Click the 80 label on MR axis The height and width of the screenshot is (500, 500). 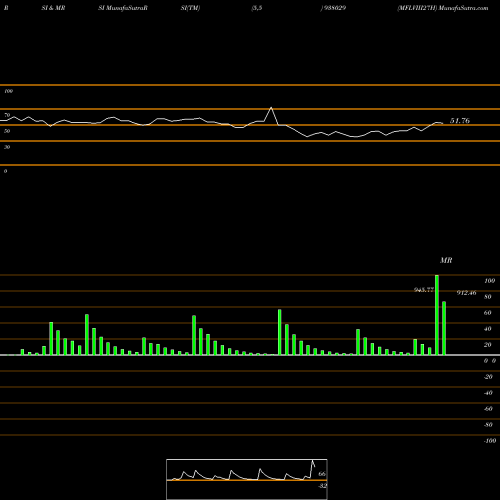488,297
